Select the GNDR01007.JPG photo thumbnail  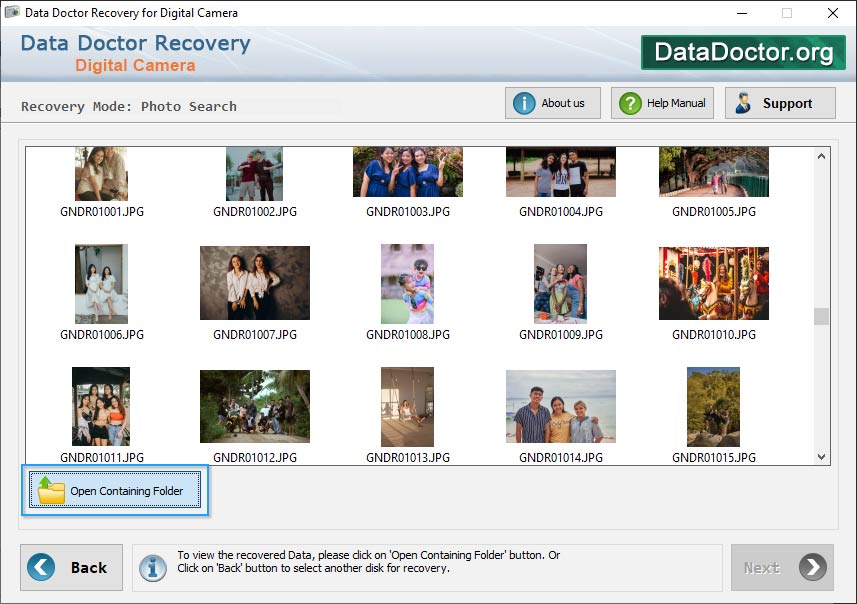254,283
